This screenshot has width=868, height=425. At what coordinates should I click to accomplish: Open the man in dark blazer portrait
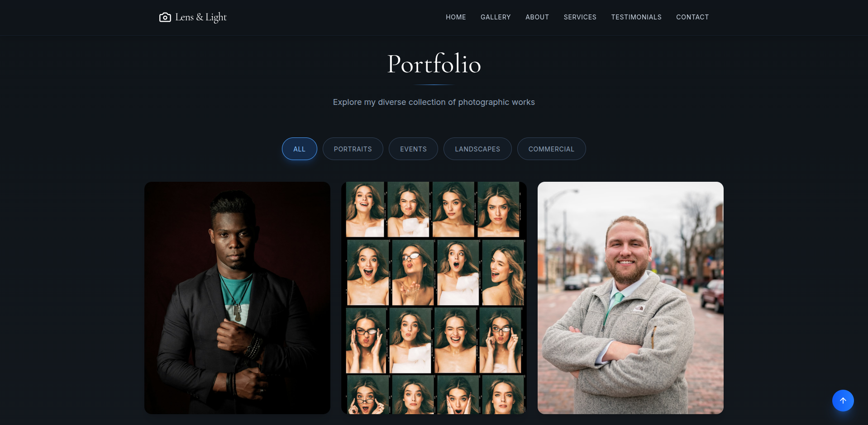(237, 298)
